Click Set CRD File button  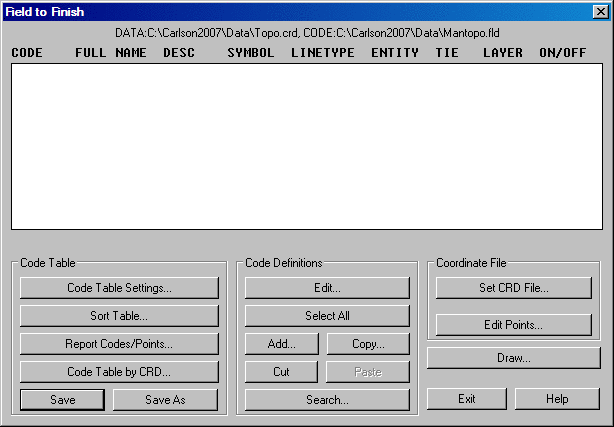point(513,288)
